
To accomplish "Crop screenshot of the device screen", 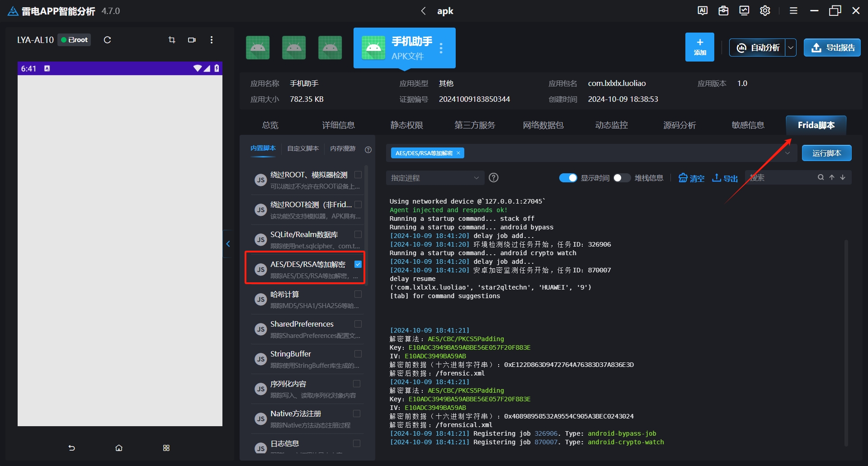I will (x=172, y=40).
